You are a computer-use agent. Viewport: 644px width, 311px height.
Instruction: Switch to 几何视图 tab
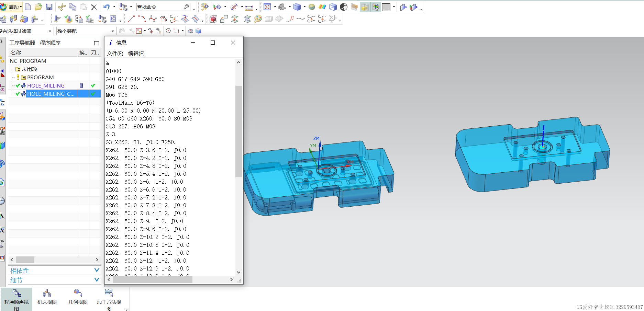(78, 297)
